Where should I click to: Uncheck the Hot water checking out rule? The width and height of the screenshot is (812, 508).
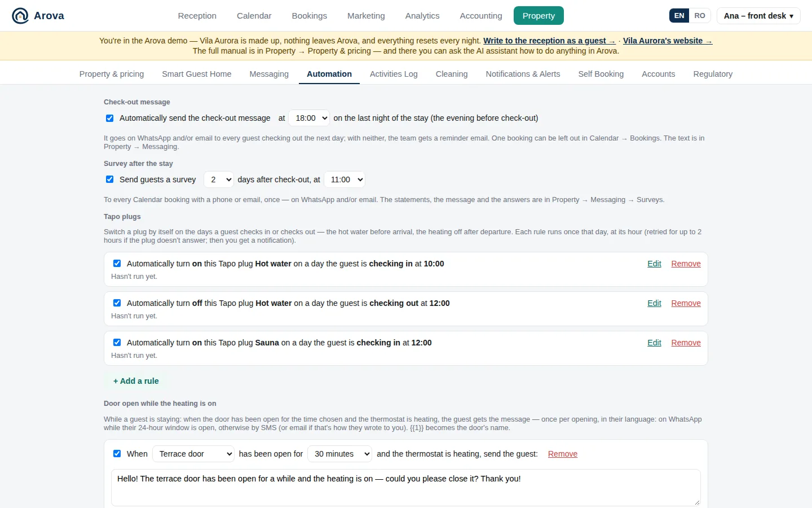[x=117, y=303]
